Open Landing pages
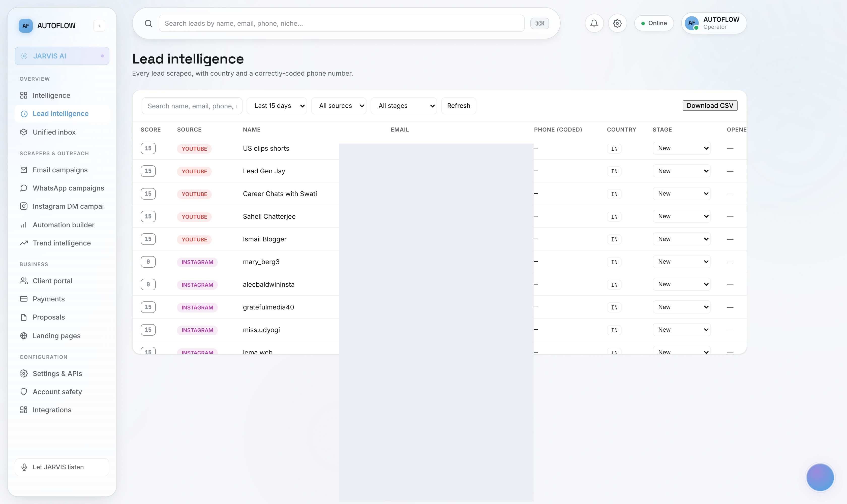This screenshot has height=504, width=847. point(62,336)
